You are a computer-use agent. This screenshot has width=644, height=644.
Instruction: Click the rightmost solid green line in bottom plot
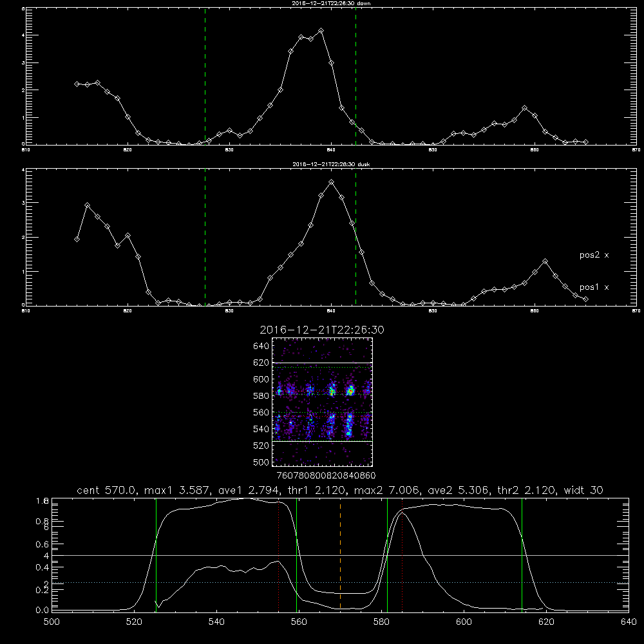522,554
